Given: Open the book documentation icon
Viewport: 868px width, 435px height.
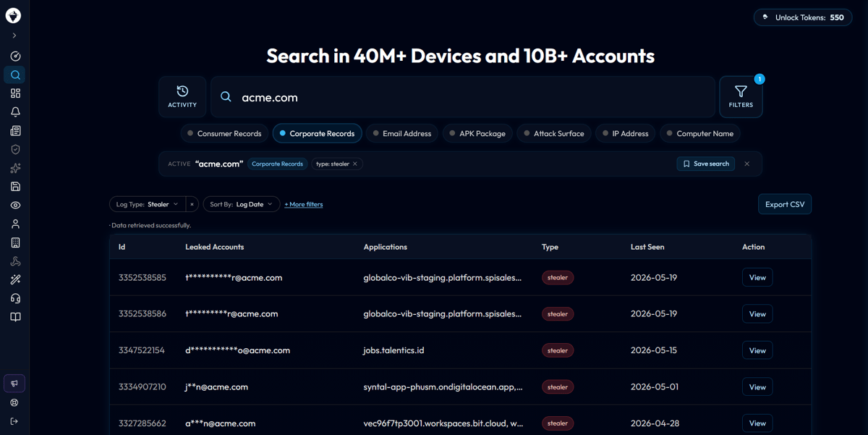Looking at the screenshot, I should tap(15, 317).
